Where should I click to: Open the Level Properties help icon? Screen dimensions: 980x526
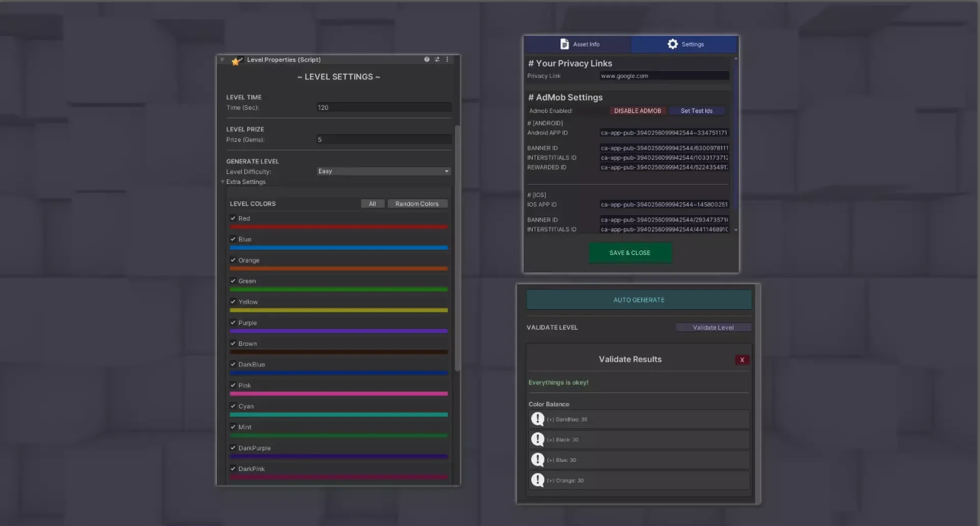click(427, 60)
